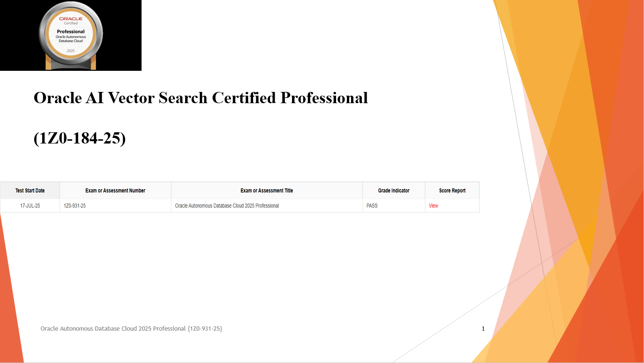Click the "Score Report" column header
Viewport: 644px width, 363px height.
[x=452, y=190]
